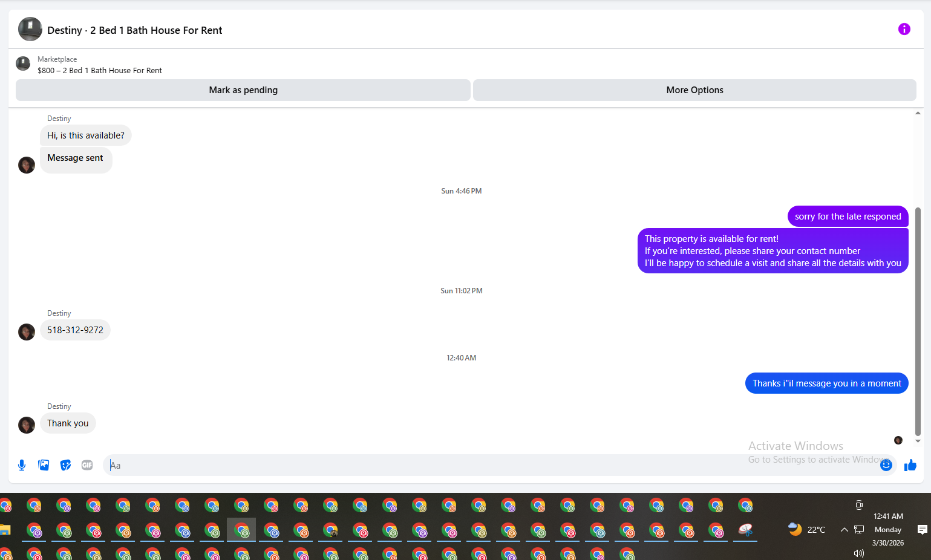Mark the listing as pending
The image size is (931, 560).
point(243,90)
